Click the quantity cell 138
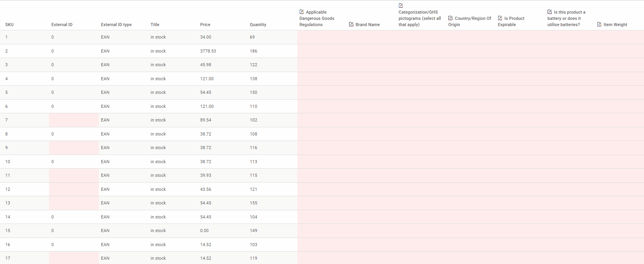Viewport: 644px width, 264px height. click(254, 79)
